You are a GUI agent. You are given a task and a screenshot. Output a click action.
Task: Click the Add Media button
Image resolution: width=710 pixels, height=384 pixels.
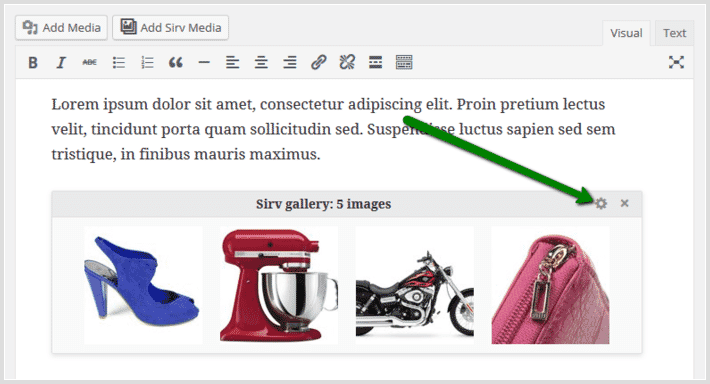click(62, 28)
